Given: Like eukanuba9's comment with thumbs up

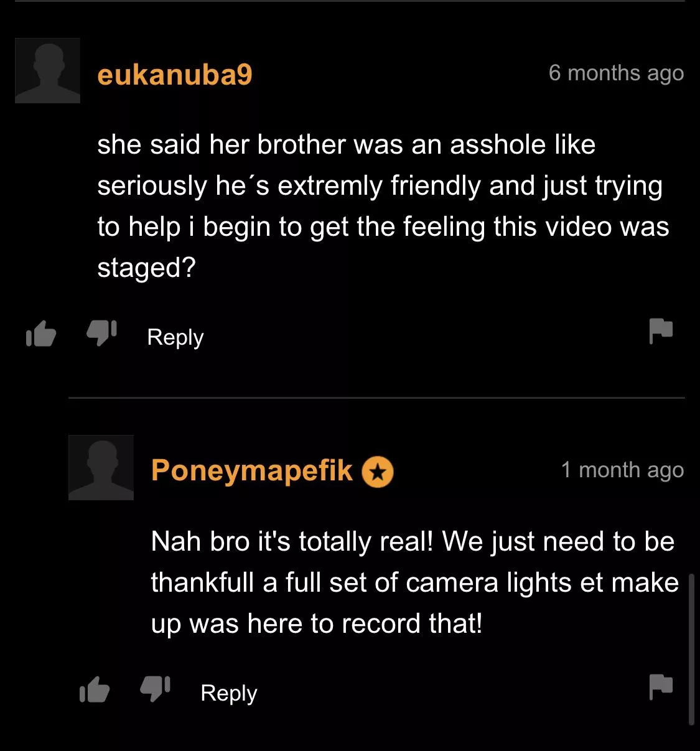Looking at the screenshot, I should coord(41,335).
